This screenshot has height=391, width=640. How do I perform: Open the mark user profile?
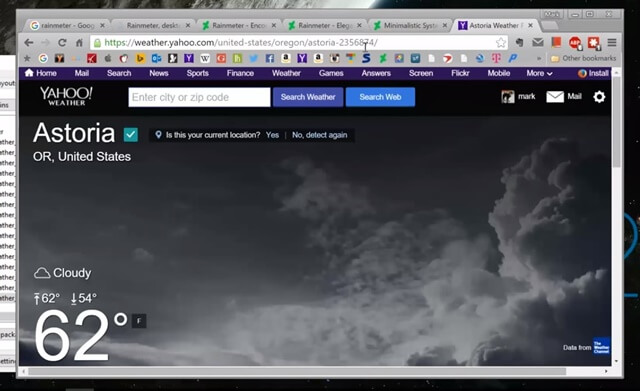[518, 97]
